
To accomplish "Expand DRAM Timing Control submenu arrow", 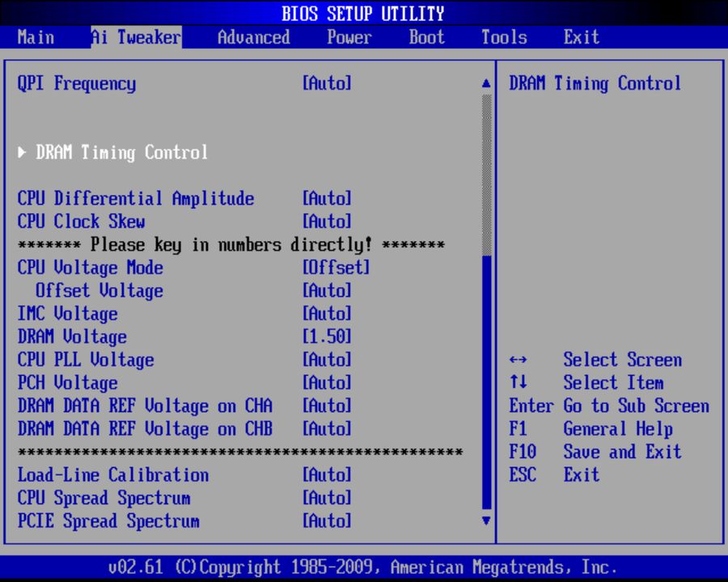I will (x=22, y=152).
